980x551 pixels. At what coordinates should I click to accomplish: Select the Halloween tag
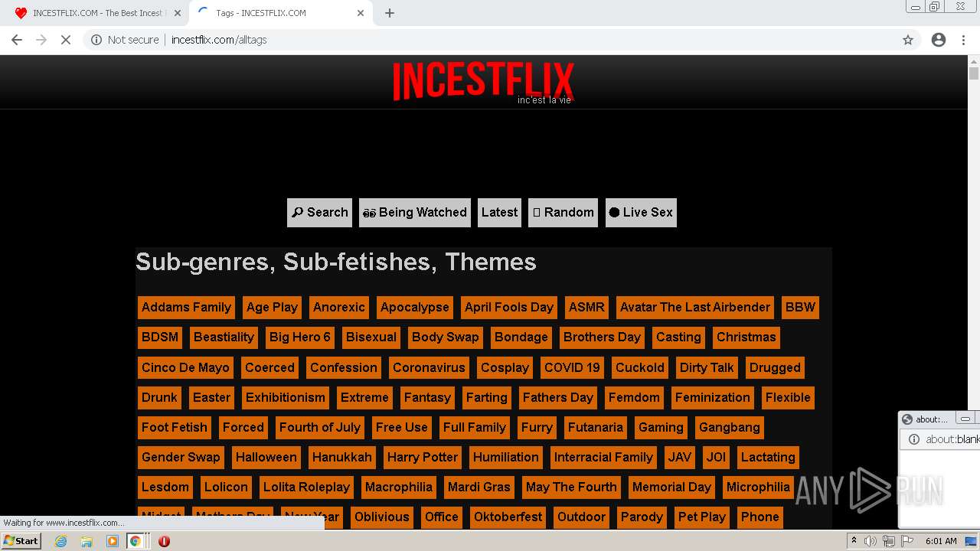[266, 458]
